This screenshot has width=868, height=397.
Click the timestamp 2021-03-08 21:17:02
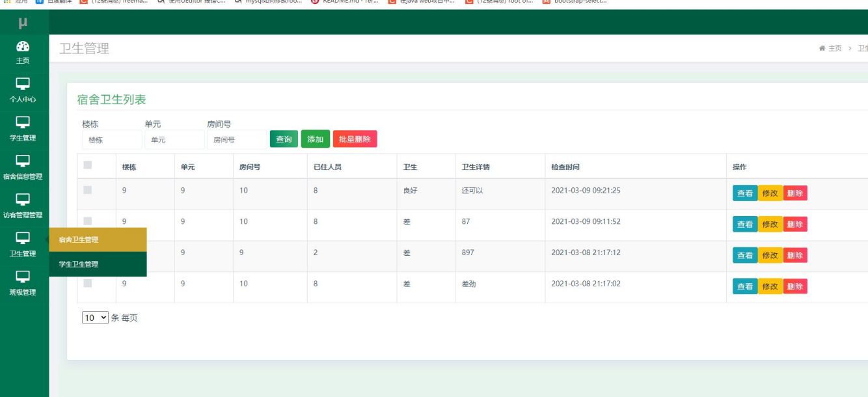pos(586,284)
